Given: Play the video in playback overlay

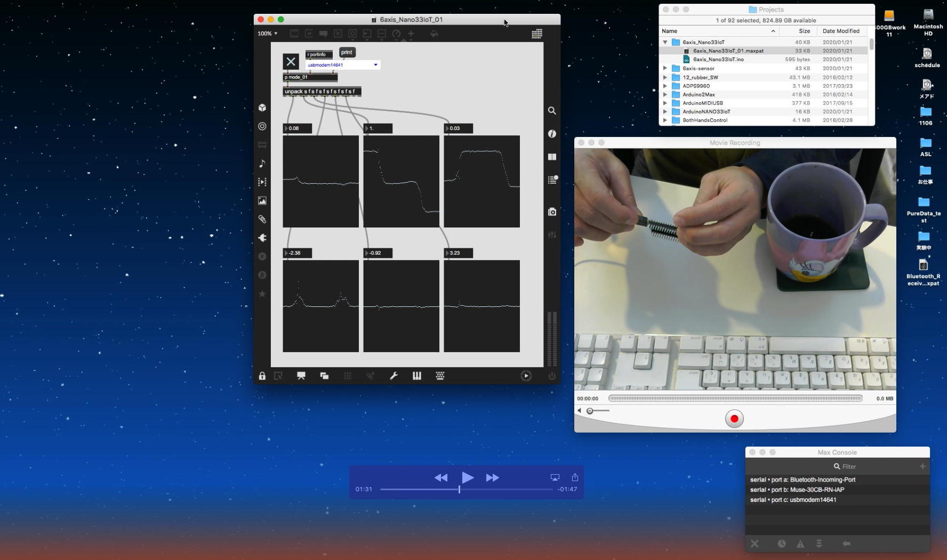Looking at the screenshot, I should (467, 477).
